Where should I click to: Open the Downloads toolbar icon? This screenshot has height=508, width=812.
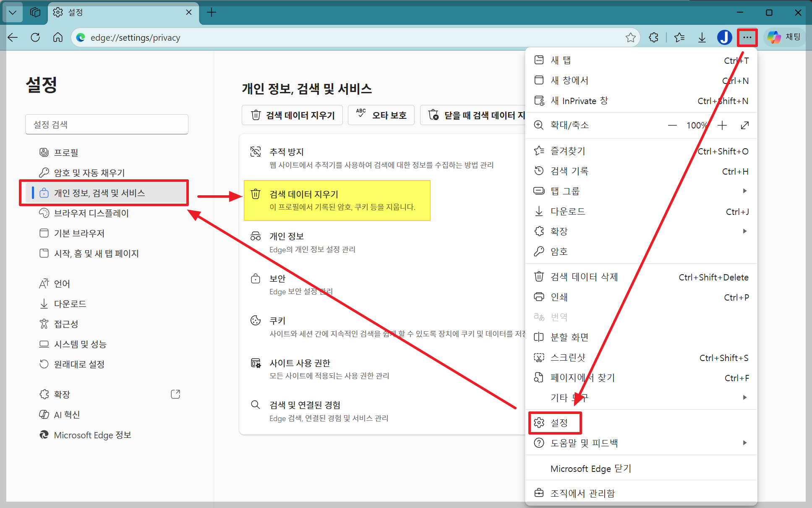point(702,37)
